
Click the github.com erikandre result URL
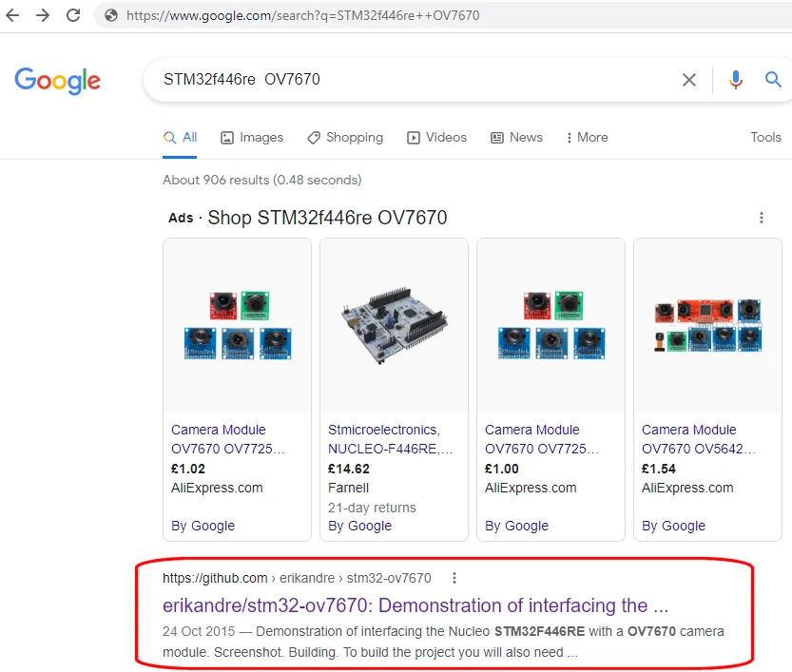297,578
